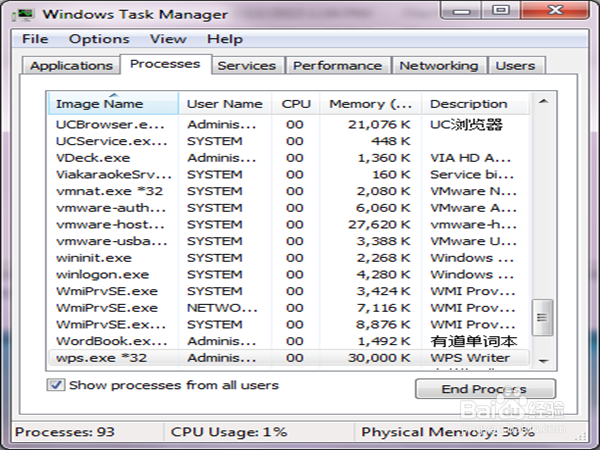Image resolution: width=600 pixels, height=450 pixels.
Task: Select the wps.exe *32 process
Action: coord(289,358)
